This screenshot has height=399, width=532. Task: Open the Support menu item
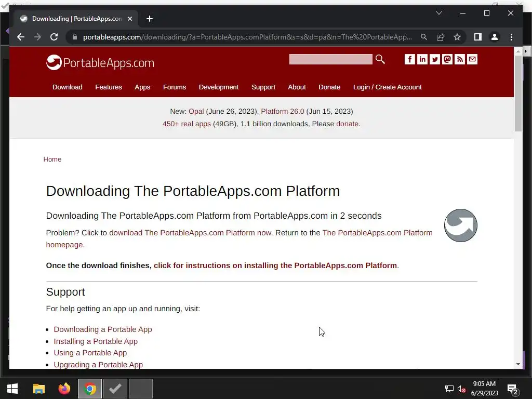click(263, 87)
